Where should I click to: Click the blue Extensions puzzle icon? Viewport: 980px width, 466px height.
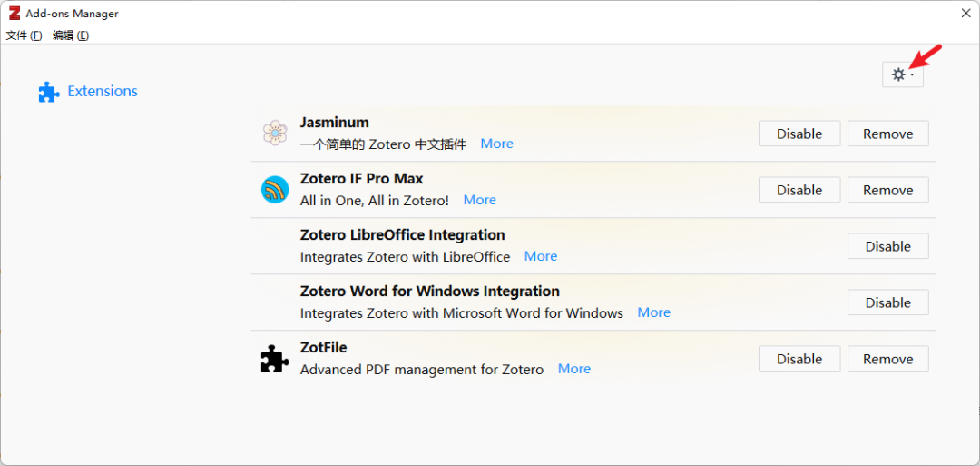coord(48,92)
